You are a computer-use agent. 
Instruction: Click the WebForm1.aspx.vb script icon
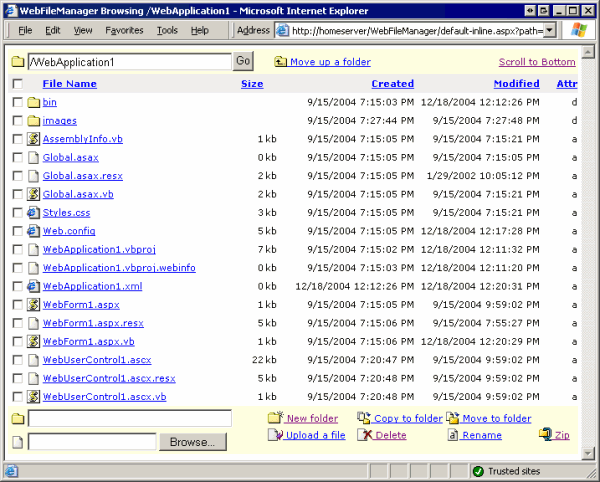[x=33, y=341]
